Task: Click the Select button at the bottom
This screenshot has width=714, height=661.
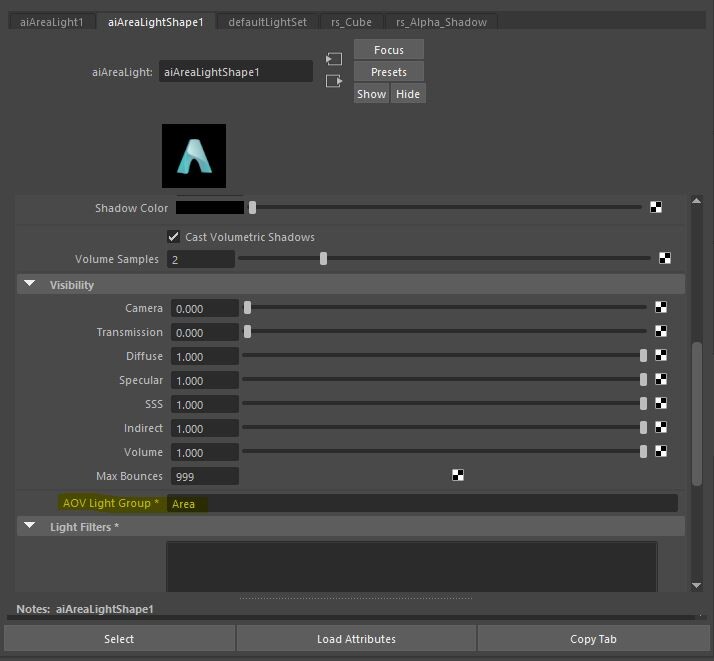Action: [119, 639]
